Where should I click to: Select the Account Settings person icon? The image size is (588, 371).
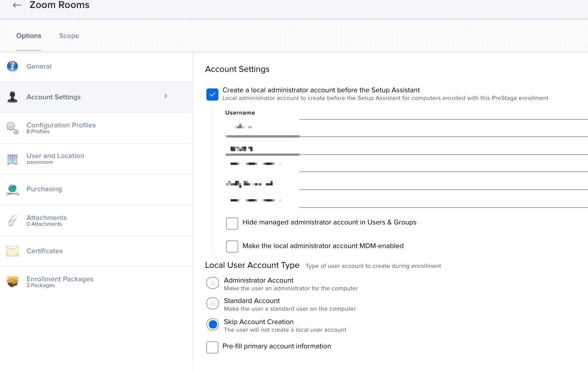(12, 97)
